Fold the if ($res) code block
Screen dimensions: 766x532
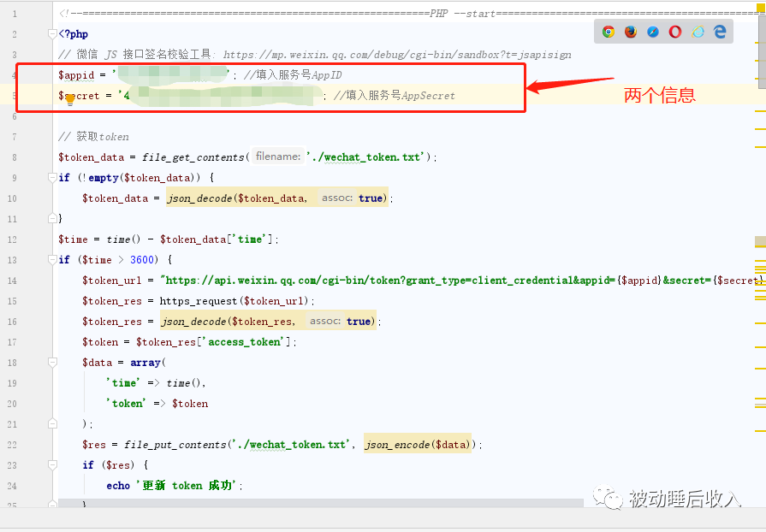(x=52, y=464)
